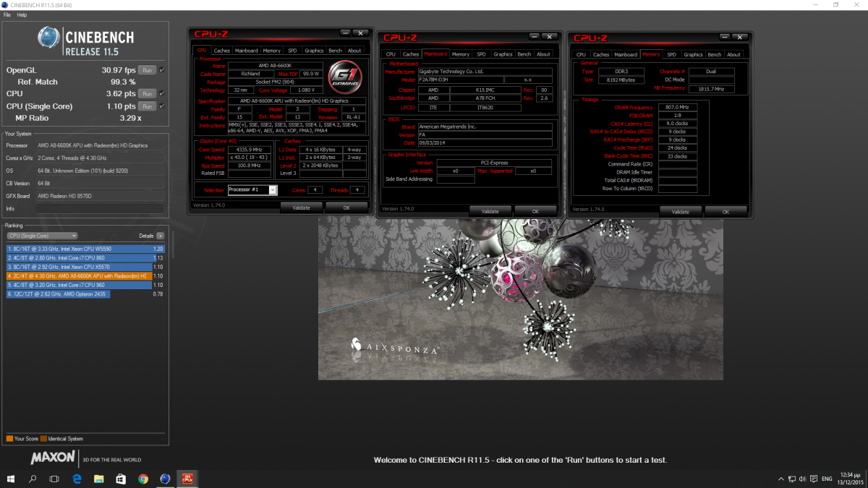Open Mainboard tab in right CPU-Z window

pyautogui.click(x=626, y=54)
